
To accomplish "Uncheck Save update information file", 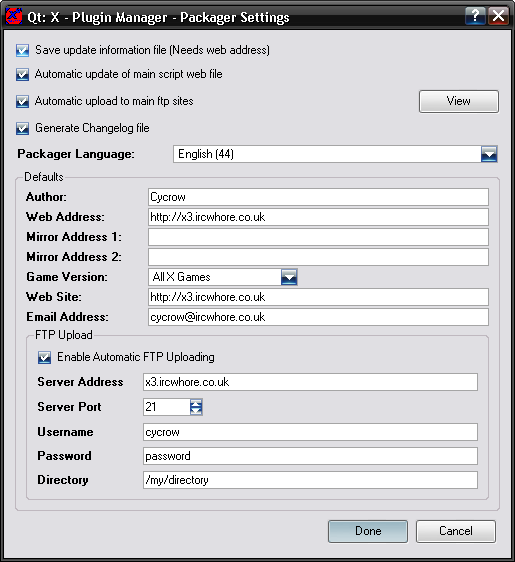I will point(23,50).
